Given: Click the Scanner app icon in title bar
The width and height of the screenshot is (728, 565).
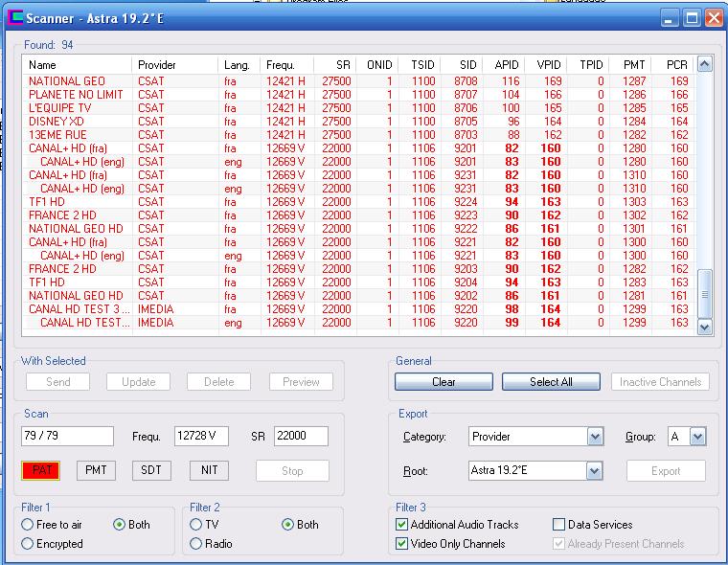Looking at the screenshot, I should tap(15, 17).
